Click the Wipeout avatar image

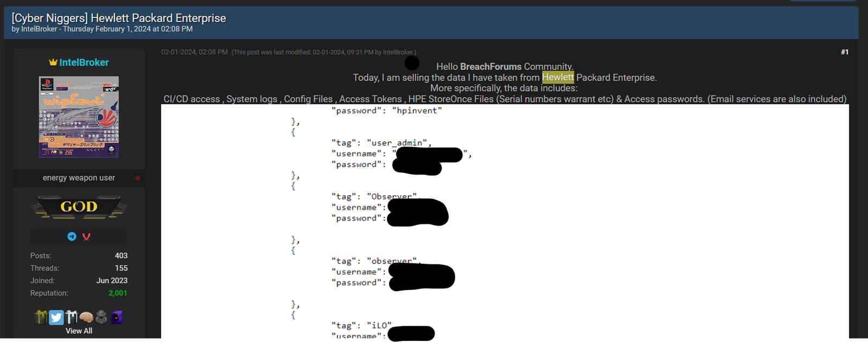pos(79,117)
